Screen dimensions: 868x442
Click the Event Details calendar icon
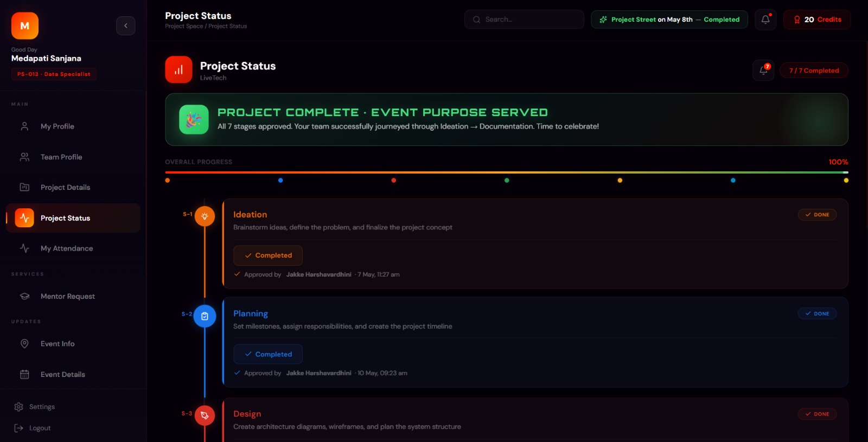[x=24, y=374]
